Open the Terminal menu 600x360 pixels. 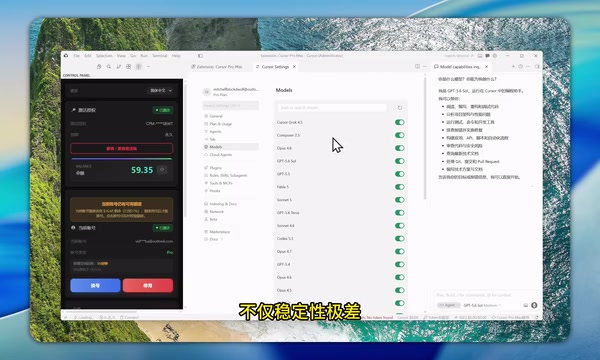pos(160,56)
